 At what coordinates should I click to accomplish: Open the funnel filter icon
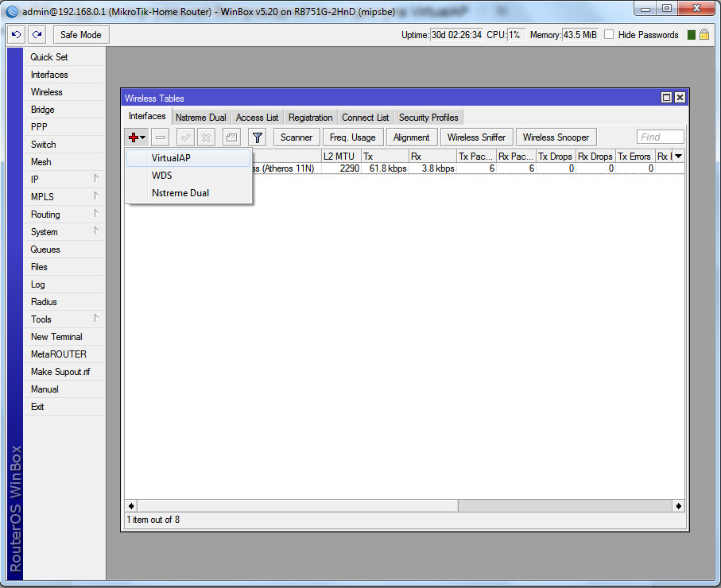(257, 137)
